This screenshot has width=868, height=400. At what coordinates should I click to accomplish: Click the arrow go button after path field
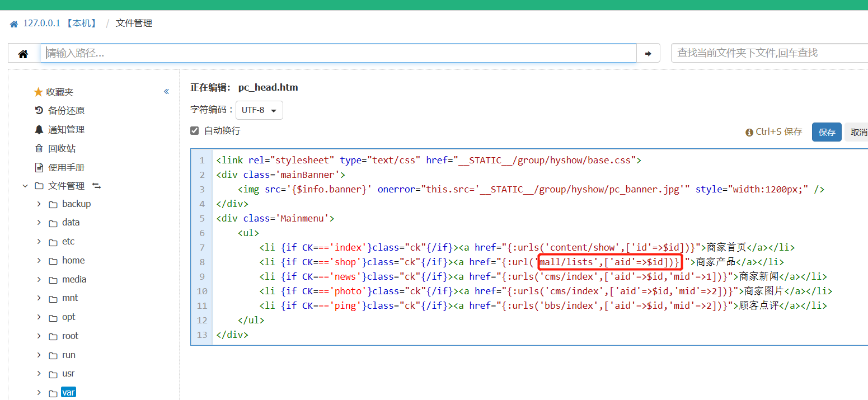pyautogui.click(x=648, y=54)
